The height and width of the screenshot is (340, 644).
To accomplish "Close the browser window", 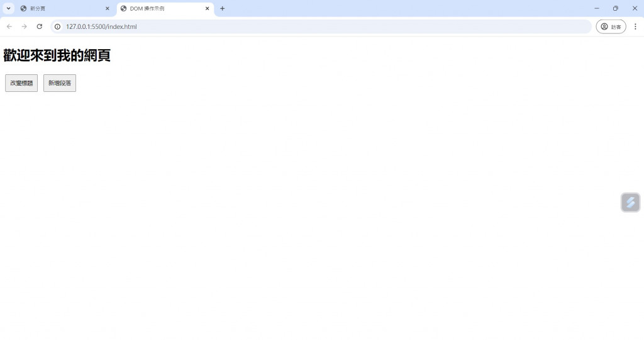I will [x=635, y=8].
